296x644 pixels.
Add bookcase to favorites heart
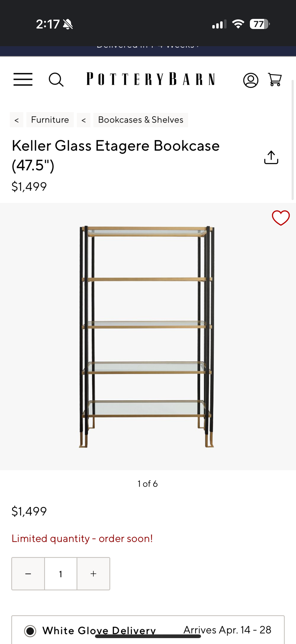click(x=281, y=218)
